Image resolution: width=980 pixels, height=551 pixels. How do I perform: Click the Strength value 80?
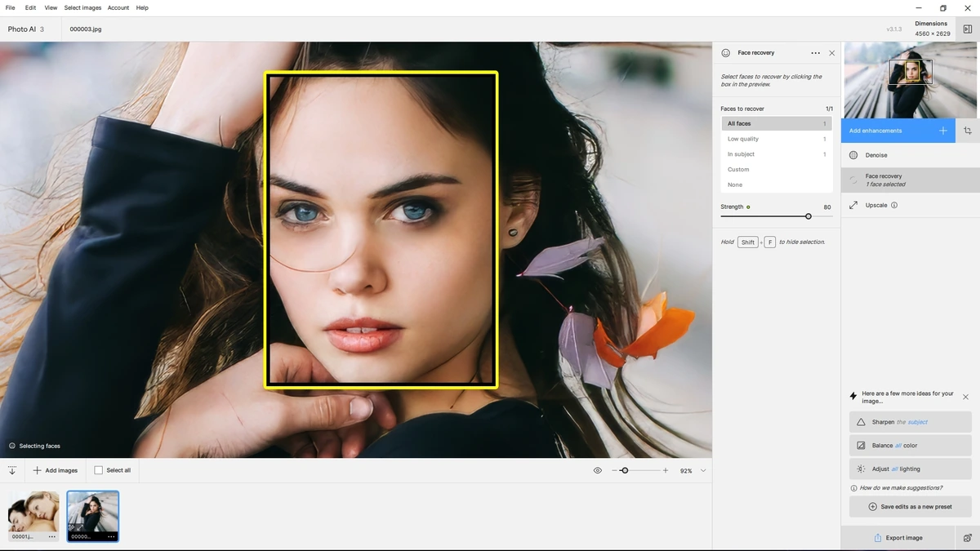click(x=827, y=207)
